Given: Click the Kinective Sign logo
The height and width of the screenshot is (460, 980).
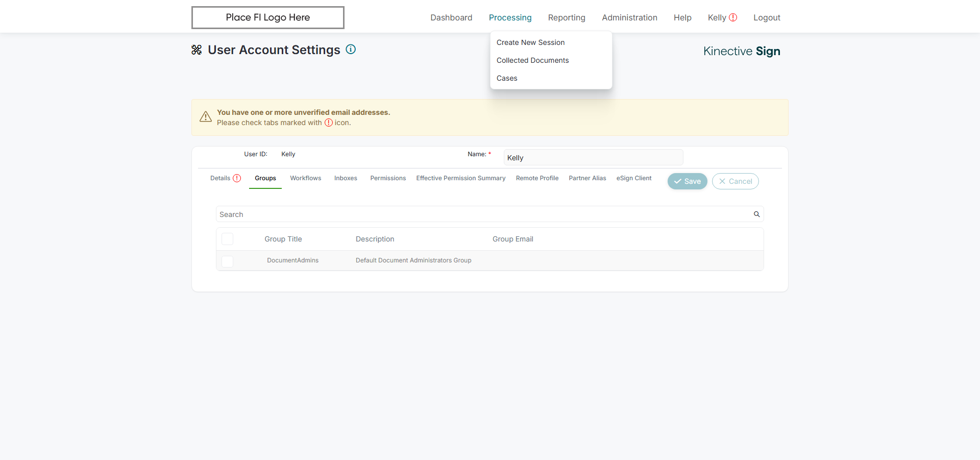Looking at the screenshot, I should pos(742,51).
